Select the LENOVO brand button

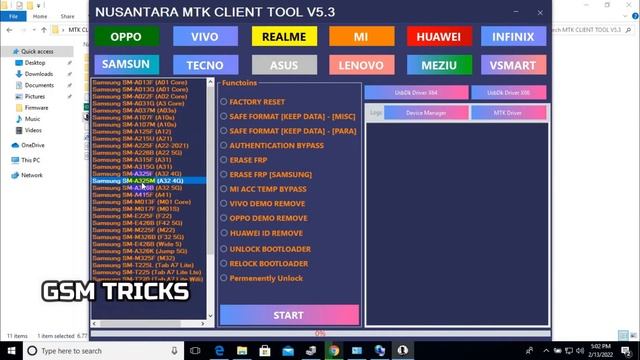click(362, 64)
